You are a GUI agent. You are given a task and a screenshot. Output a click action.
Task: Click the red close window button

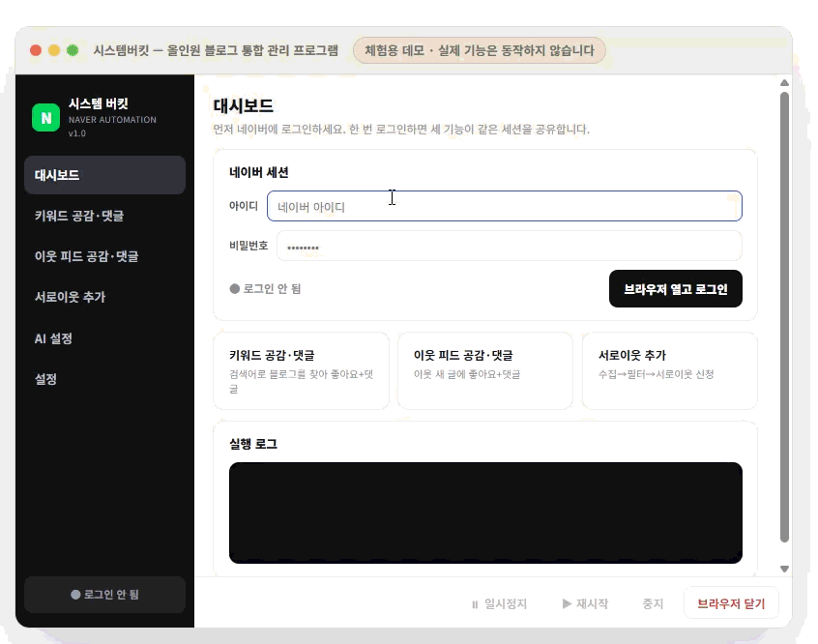tap(36, 50)
